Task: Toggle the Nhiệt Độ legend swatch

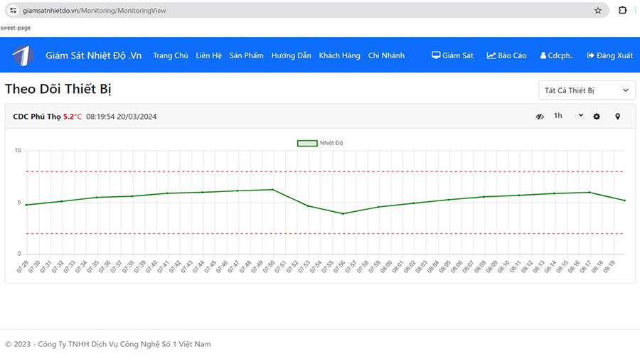Action: point(307,143)
